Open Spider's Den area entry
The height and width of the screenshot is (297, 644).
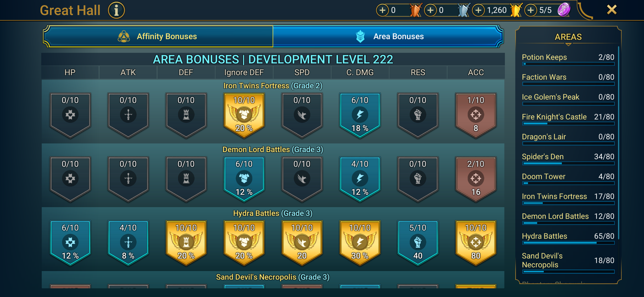568,159
